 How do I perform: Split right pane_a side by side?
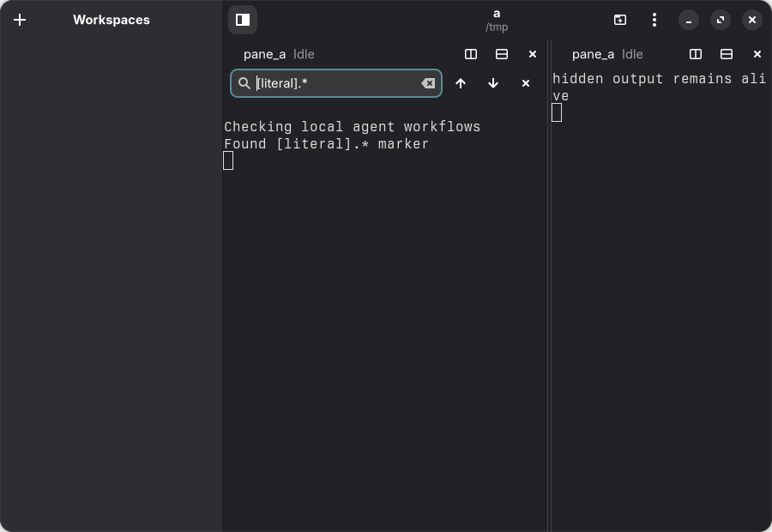(x=696, y=54)
